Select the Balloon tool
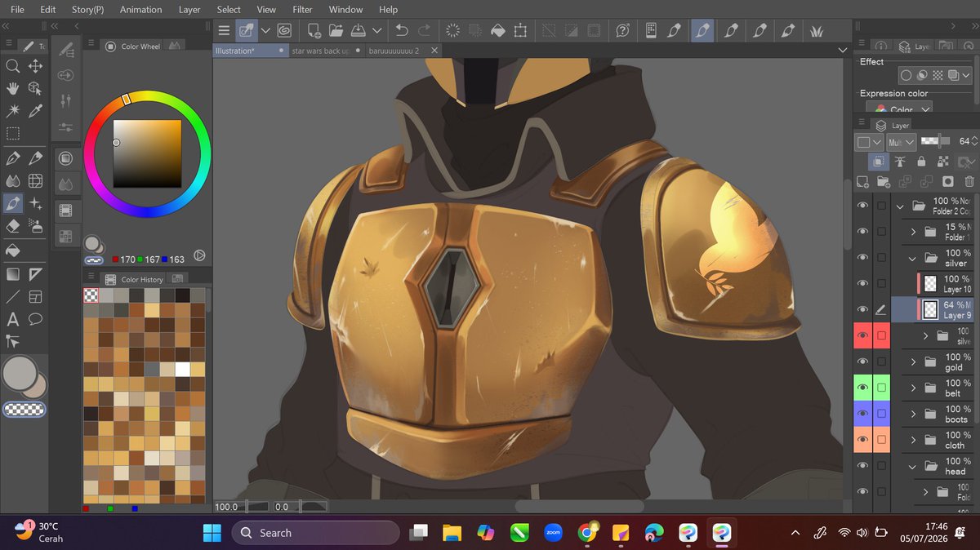The height and width of the screenshot is (550, 980). [35, 319]
